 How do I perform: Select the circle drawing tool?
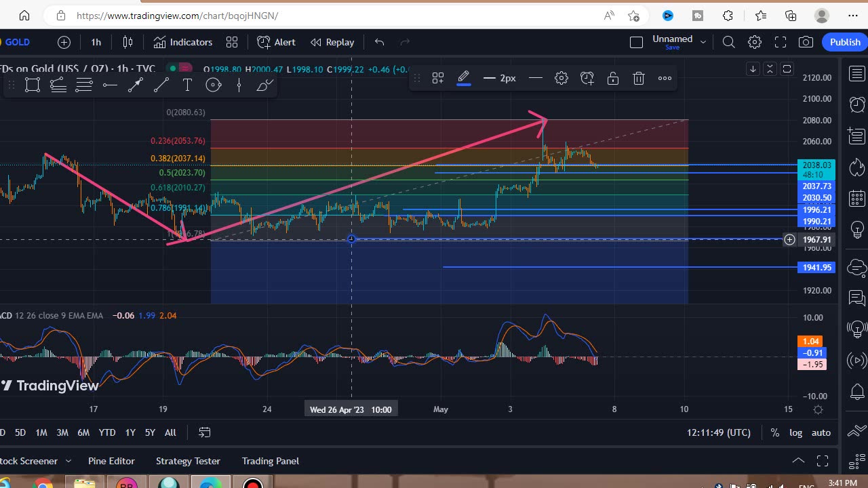pos(214,85)
